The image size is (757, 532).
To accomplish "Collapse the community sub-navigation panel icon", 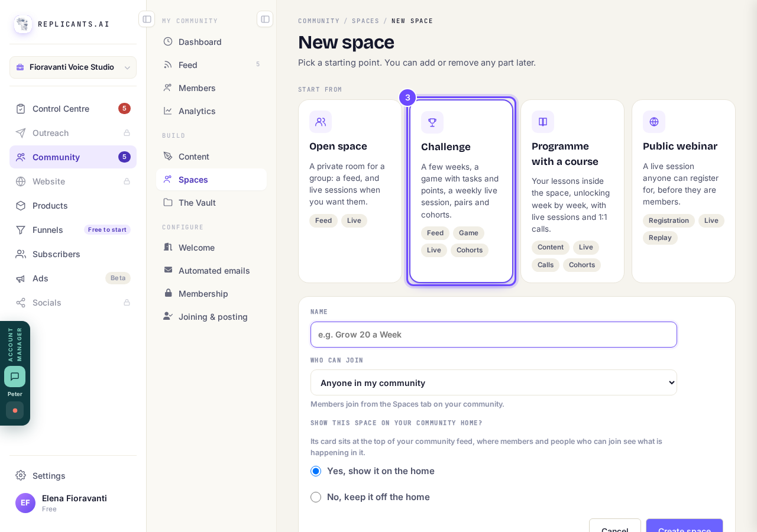I will pyautogui.click(x=265, y=19).
